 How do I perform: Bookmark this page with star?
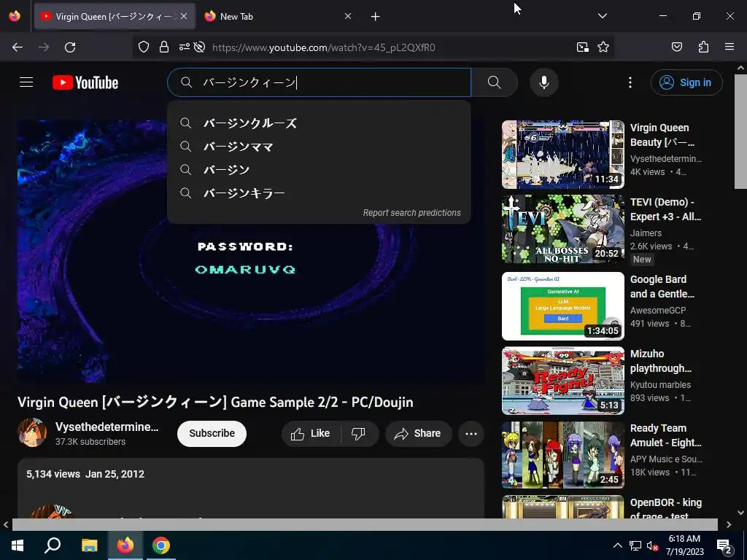(603, 47)
